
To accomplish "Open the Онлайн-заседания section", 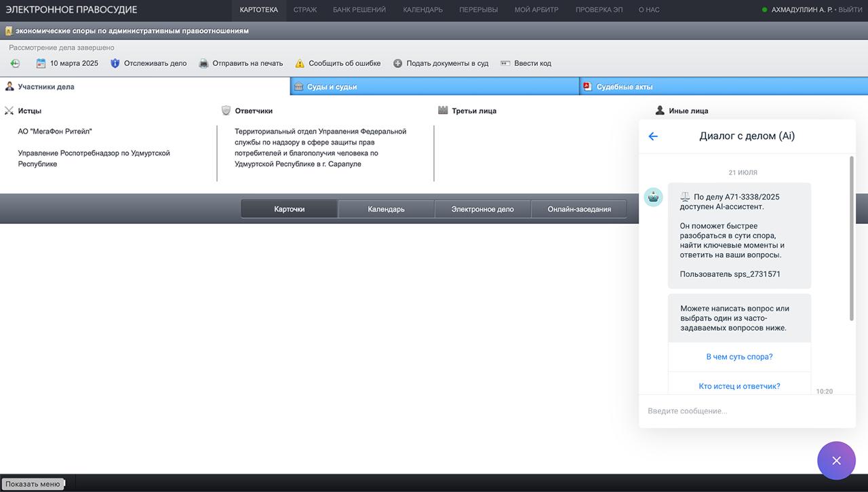I will point(579,209).
